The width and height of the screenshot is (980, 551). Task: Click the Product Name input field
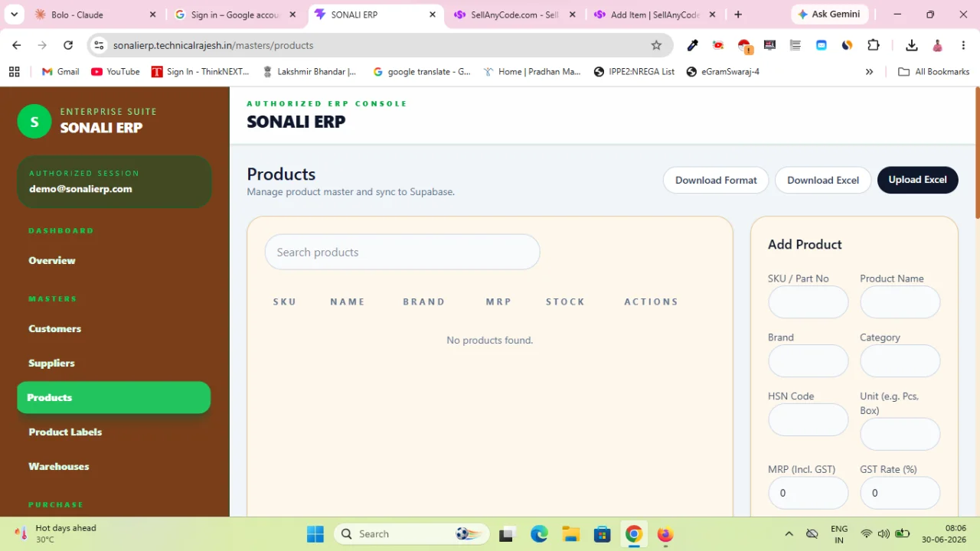pyautogui.click(x=900, y=302)
